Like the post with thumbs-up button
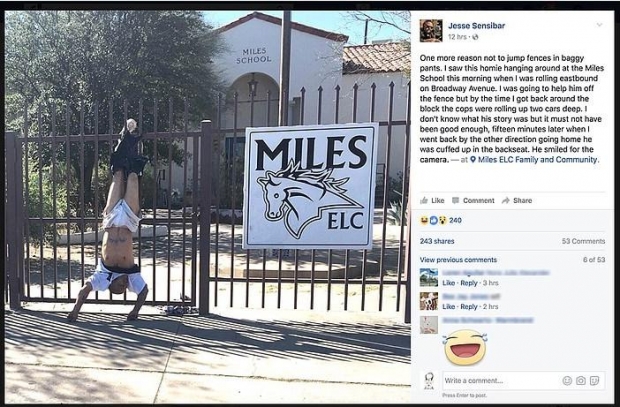Screen dimensions: 620x407 [432, 201]
